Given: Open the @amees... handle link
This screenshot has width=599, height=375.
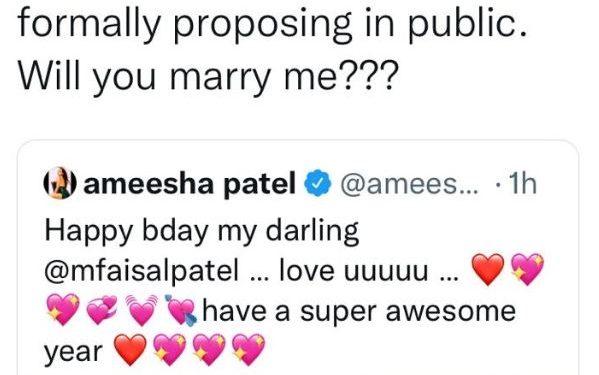Looking at the screenshot, I should tap(409, 184).
